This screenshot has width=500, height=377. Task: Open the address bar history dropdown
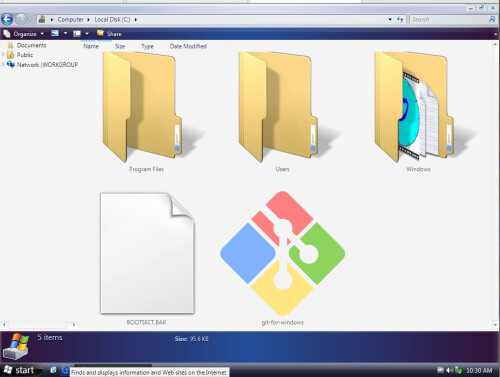(x=390, y=20)
